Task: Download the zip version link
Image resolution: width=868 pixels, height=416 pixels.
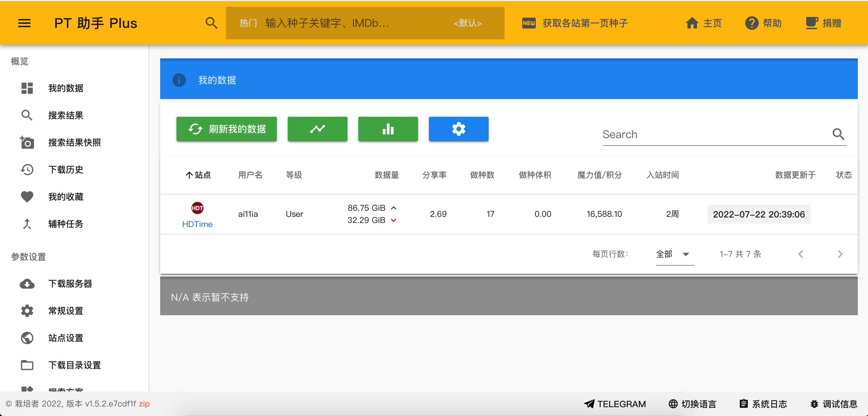Action: point(144,404)
